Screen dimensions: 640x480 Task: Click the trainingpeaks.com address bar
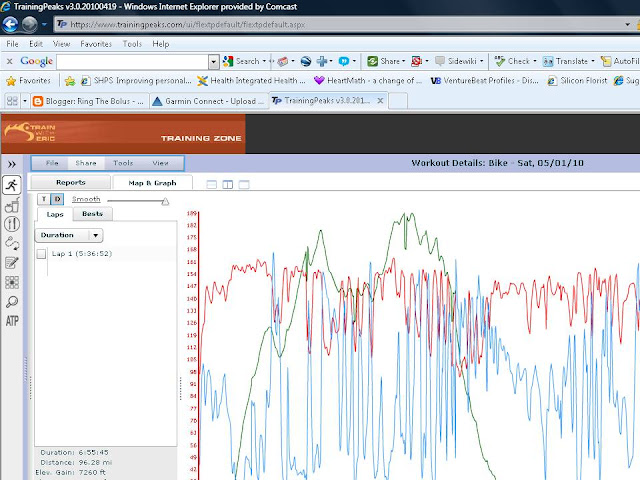pos(339,24)
